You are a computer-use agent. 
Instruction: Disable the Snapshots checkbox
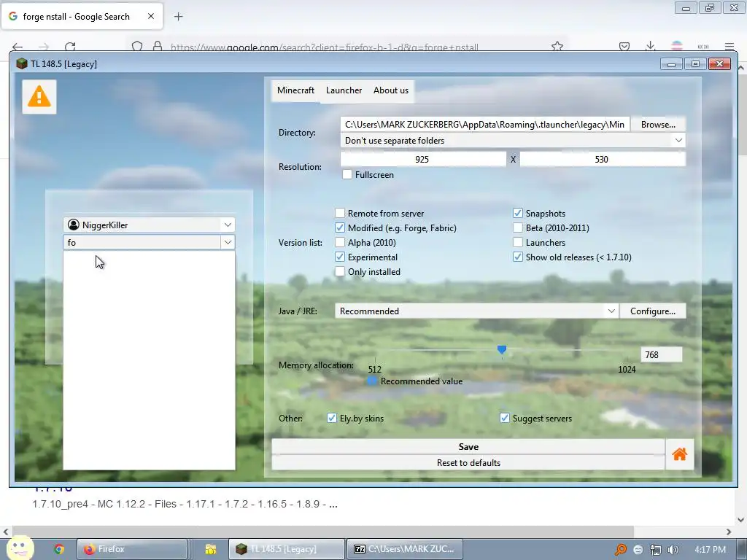(x=518, y=213)
